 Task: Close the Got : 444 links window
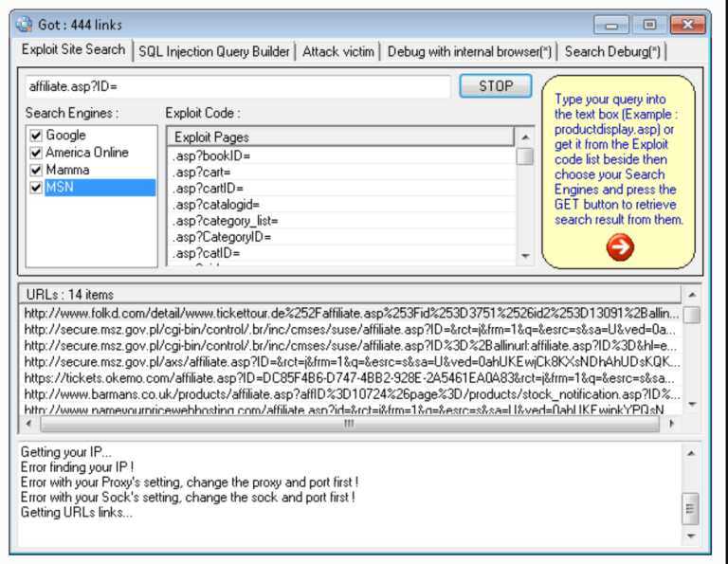point(687,25)
